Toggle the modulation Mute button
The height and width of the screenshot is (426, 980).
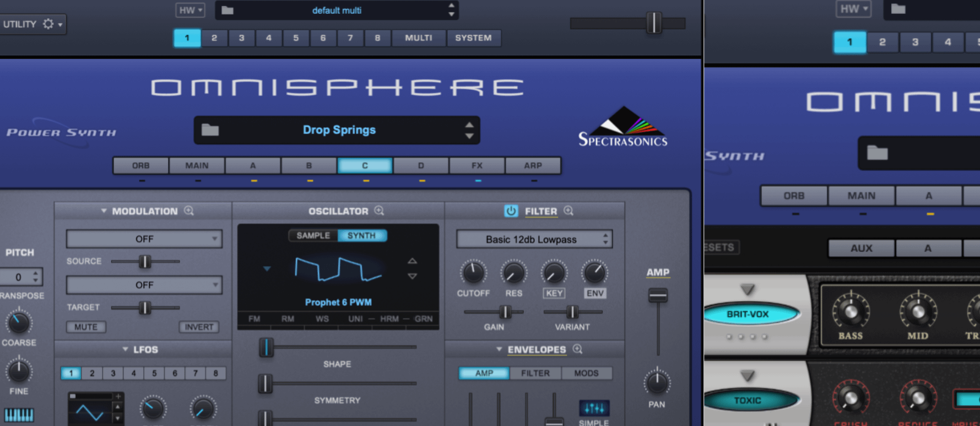(86, 327)
